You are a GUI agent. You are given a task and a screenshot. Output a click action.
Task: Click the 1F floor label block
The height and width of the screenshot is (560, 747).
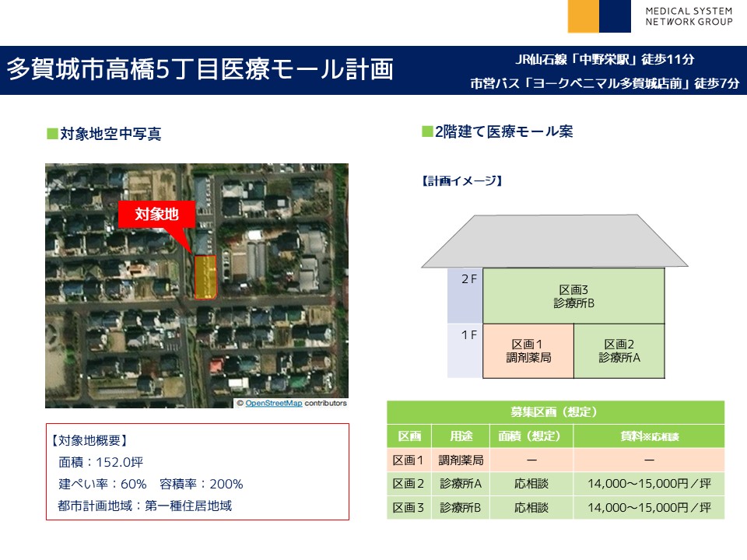tap(465, 351)
